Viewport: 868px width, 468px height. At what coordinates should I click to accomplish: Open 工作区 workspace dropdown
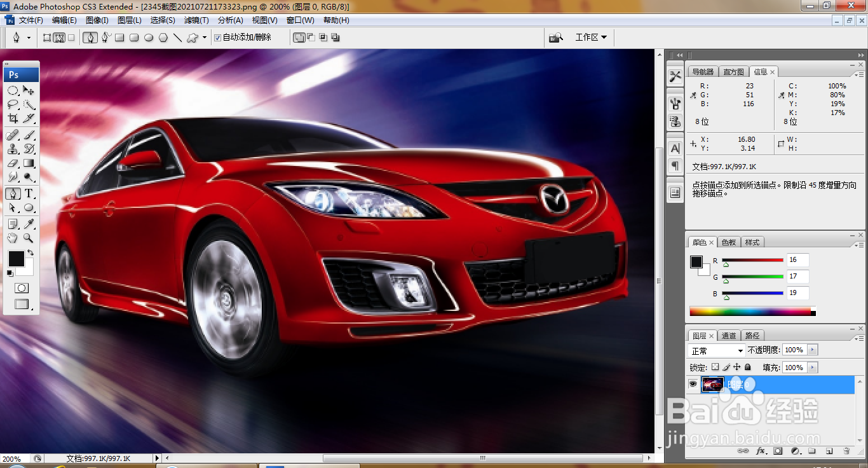591,38
